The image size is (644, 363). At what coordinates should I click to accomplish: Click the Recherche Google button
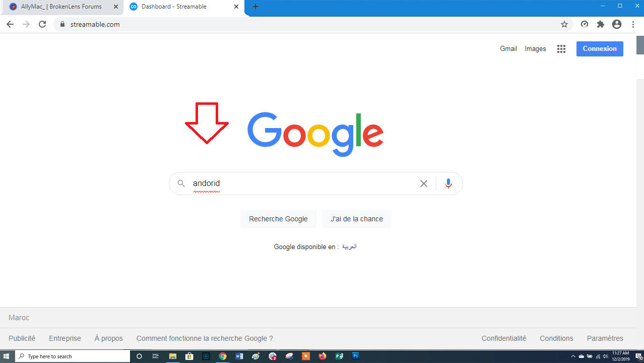pyautogui.click(x=278, y=219)
